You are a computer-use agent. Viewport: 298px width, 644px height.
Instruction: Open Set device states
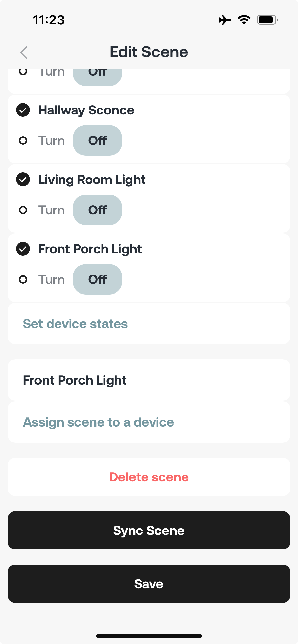coord(149,324)
